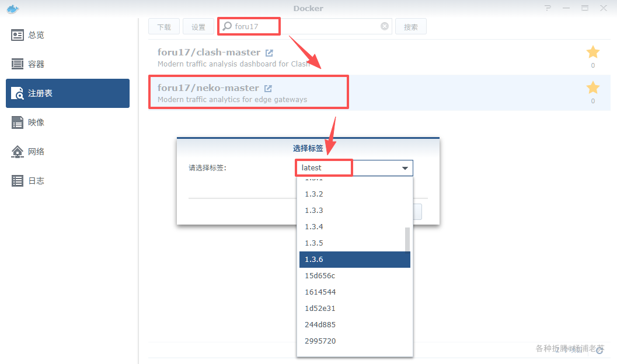This screenshot has width=617, height=364.
Task: Go to the 映像 image section
Action: coord(68,123)
